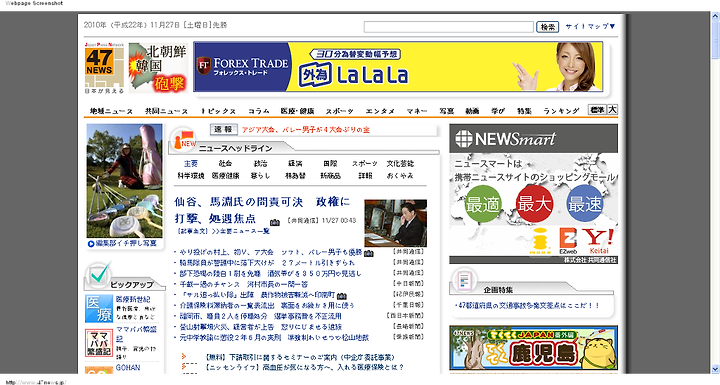
Task: Click the EZweb logo icon
Action: coord(568,241)
